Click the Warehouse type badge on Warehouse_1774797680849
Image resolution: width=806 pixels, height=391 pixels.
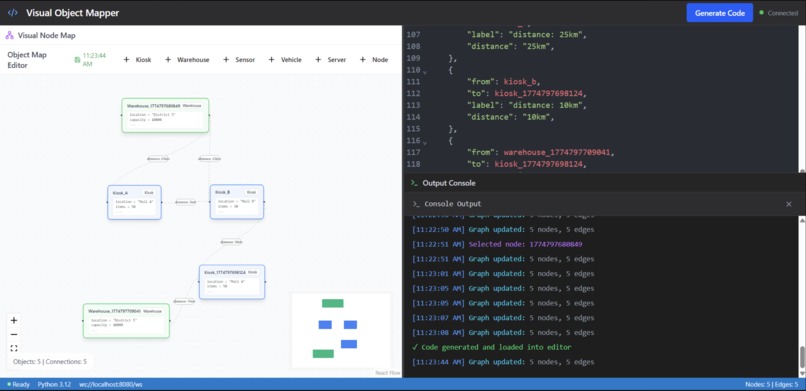pyautogui.click(x=193, y=105)
